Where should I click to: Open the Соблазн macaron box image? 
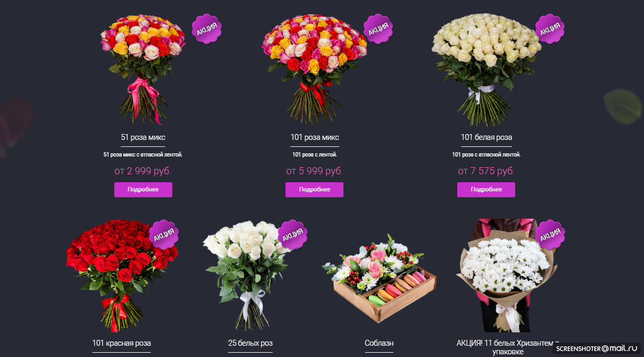pyautogui.click(x=379, y=280)
